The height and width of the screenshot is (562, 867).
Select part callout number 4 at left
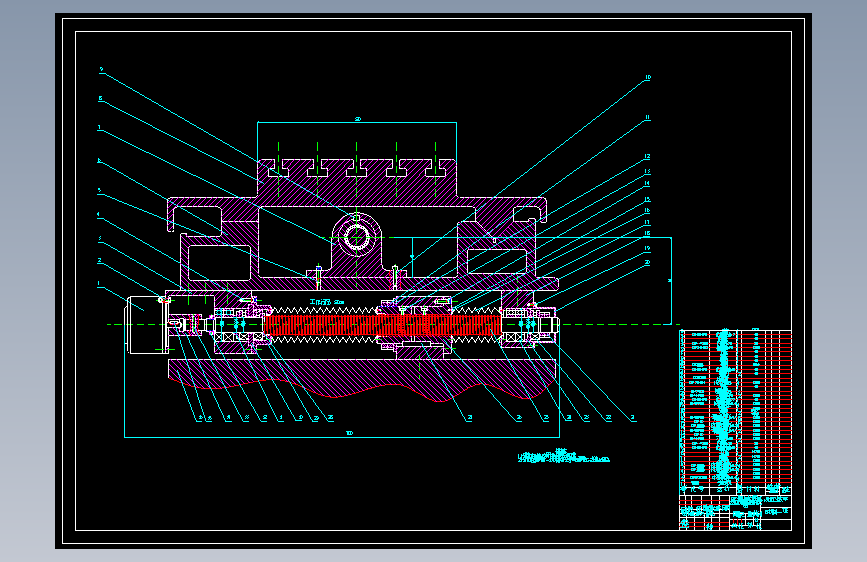99,214
